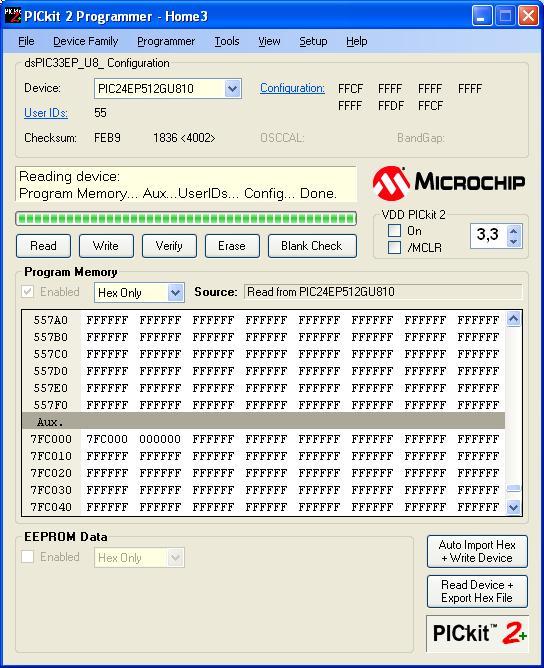Click address label 557F0

point(51,405)
